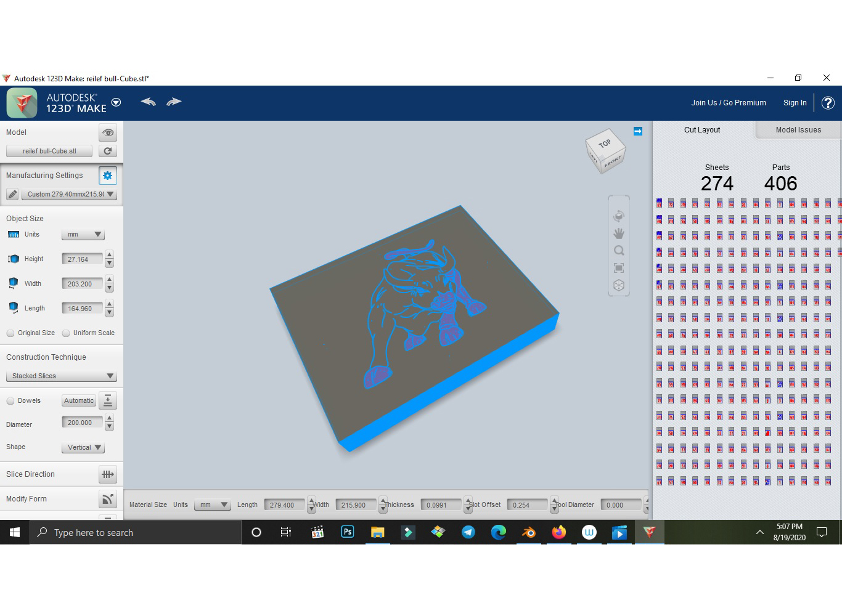
Task: Open File Explorer from the taskbar
Action: (x=378, y=532)
